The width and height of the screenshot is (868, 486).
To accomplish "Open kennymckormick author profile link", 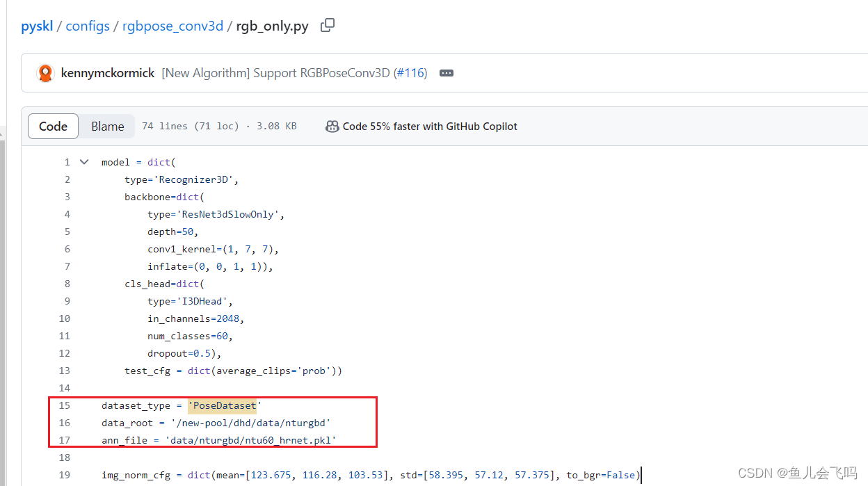I will (x=108, y=73).
